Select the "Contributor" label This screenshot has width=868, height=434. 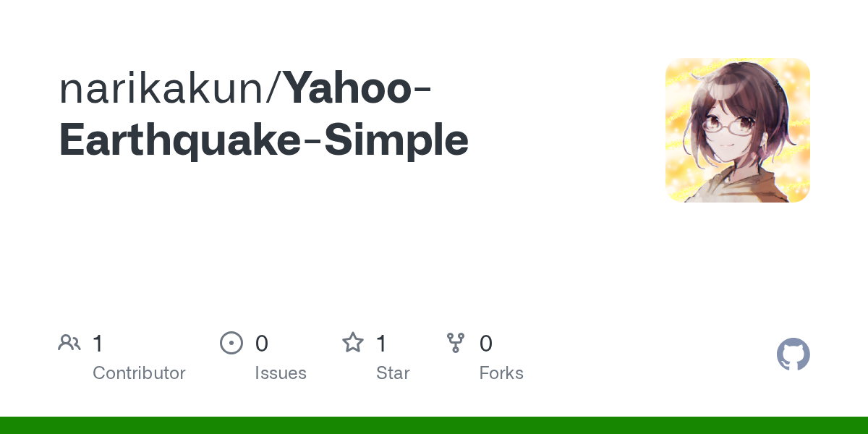tap(139, 373)
